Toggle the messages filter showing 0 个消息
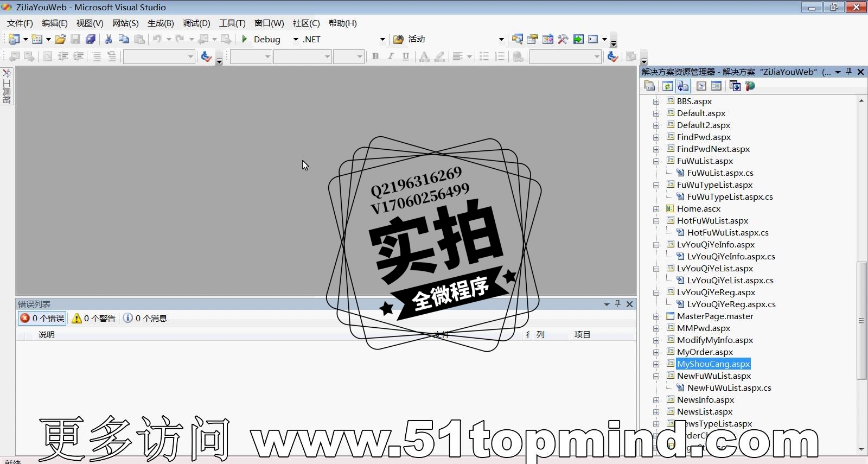Image resolution: width=868 pixels, height=464 pixels. coord(145,318)
